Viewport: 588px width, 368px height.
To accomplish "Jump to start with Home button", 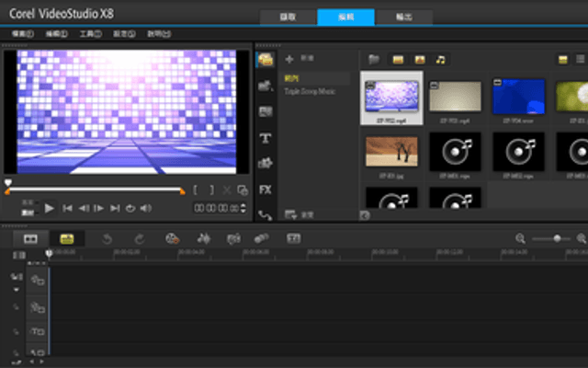I will pos(67,209).
